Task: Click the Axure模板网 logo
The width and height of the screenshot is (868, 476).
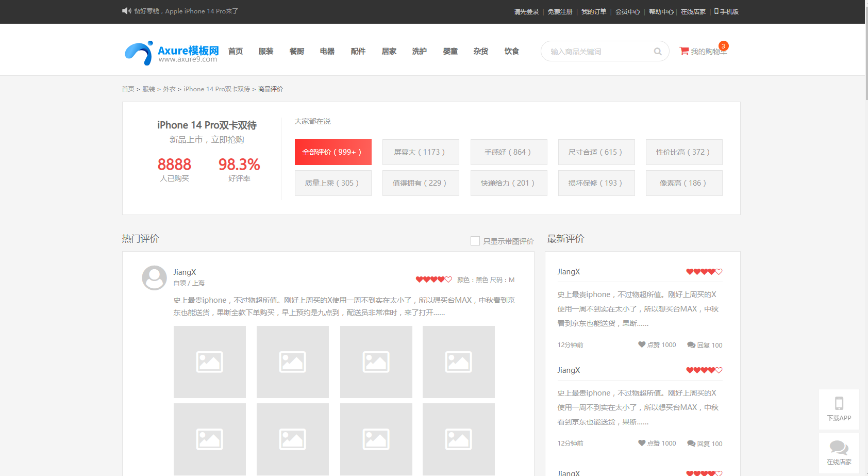Action: tap(172, 53)
